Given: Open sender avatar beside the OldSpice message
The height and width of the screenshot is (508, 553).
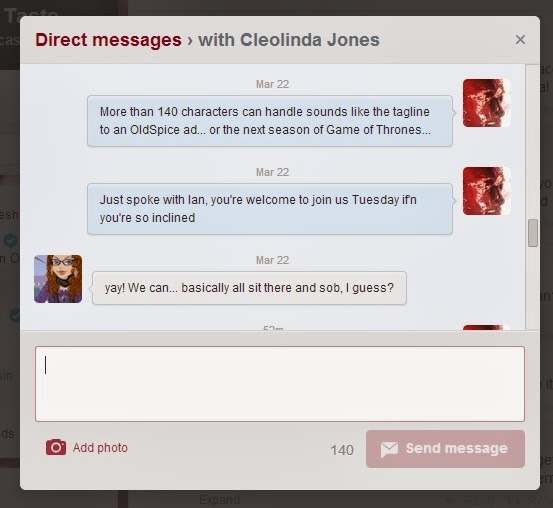Looking at the screenshot, I should [x=487, y=103].
